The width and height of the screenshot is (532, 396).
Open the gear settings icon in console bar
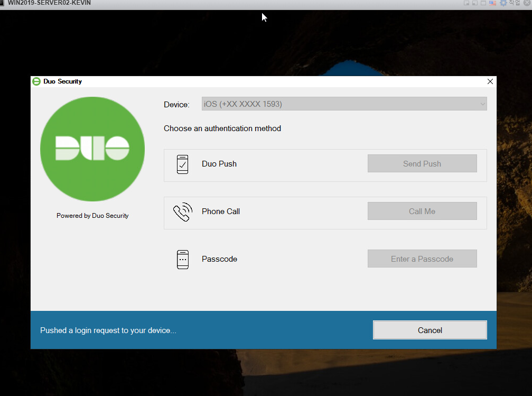pos(503,3)
